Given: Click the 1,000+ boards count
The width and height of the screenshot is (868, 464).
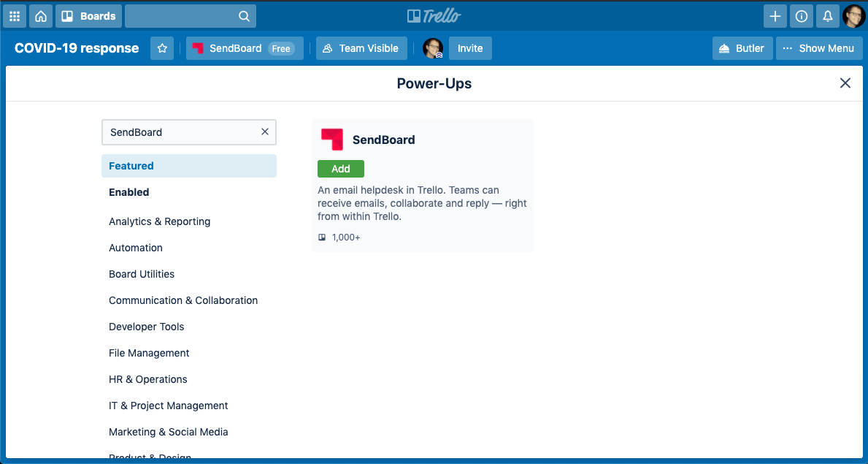Looking at the screenshot, I should click(x=346, y=237).
